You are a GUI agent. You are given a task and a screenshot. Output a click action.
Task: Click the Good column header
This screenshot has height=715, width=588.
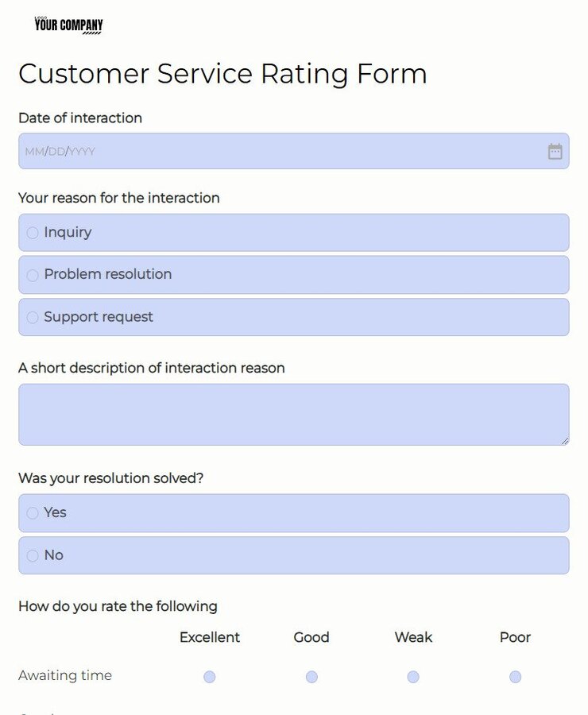point(311,637)
